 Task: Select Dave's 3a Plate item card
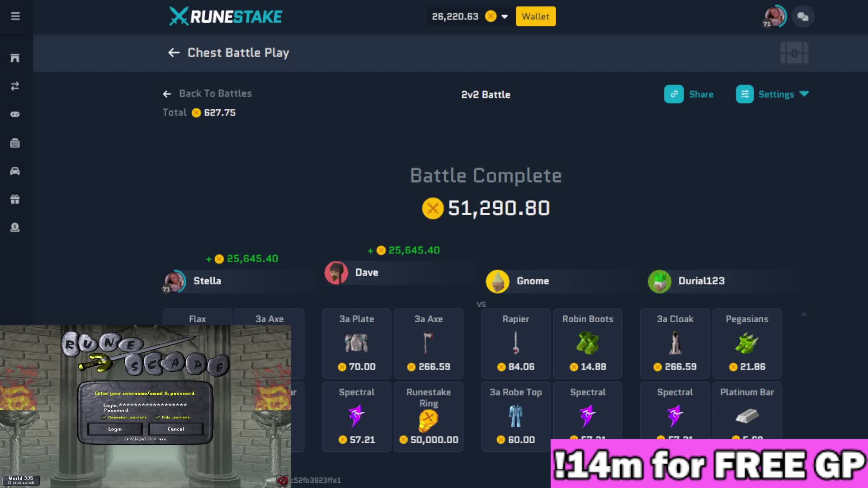tap(356, 343)
